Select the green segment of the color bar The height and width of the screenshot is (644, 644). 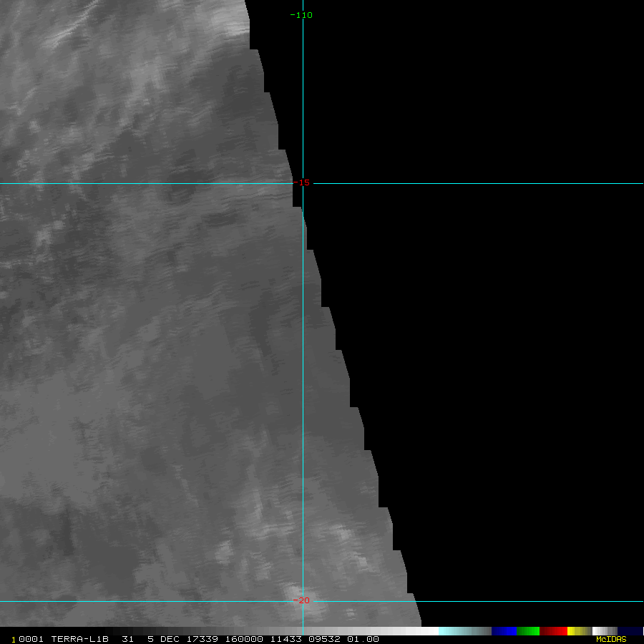point(528,631)
